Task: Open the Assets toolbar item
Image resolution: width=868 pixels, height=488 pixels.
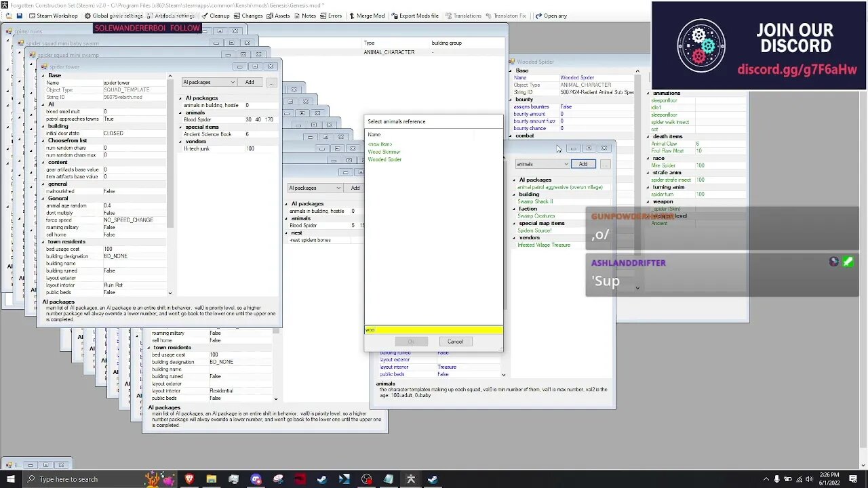Action: pos(278,16)
